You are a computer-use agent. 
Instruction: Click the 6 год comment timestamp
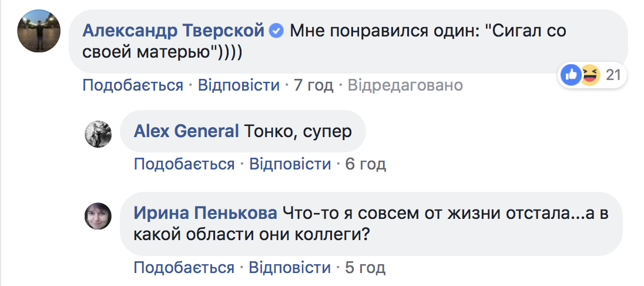[x=365, y=164]
